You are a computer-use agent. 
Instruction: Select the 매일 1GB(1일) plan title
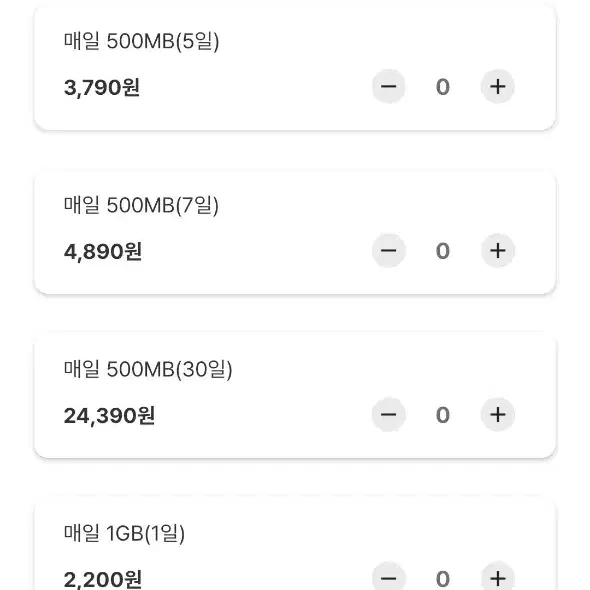click(124, 533)
